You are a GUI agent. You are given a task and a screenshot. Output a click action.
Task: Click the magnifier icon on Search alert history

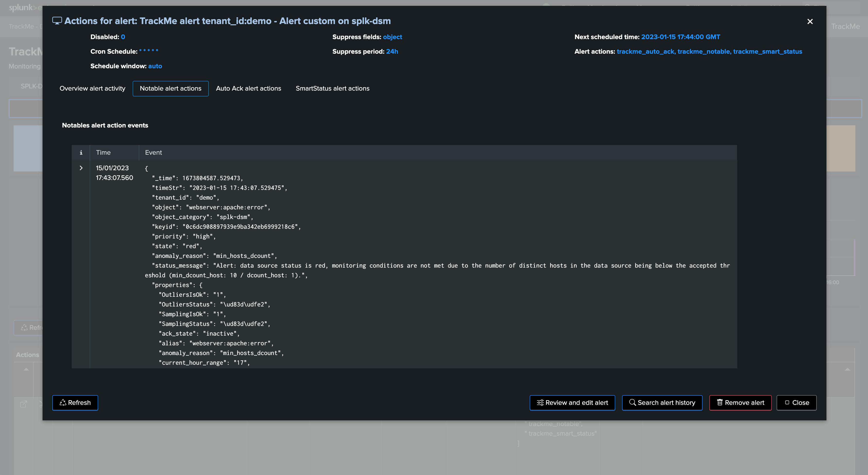coord(633,403)
